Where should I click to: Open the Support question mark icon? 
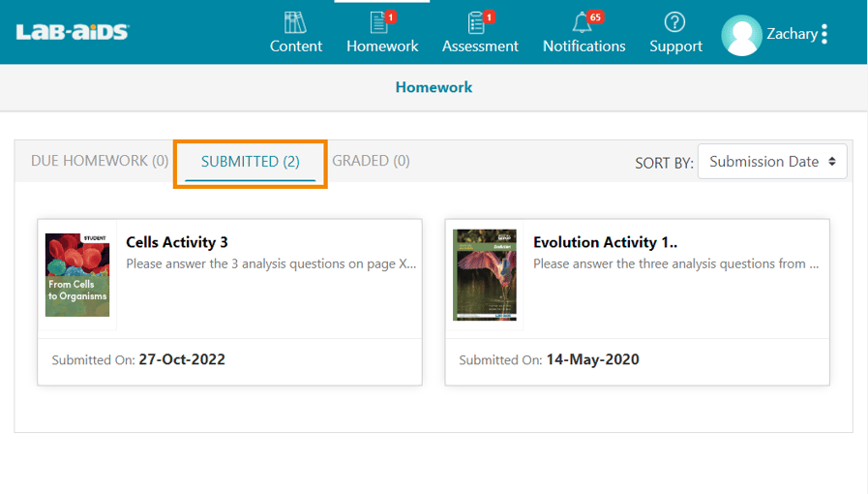click(x=674, y=22)
